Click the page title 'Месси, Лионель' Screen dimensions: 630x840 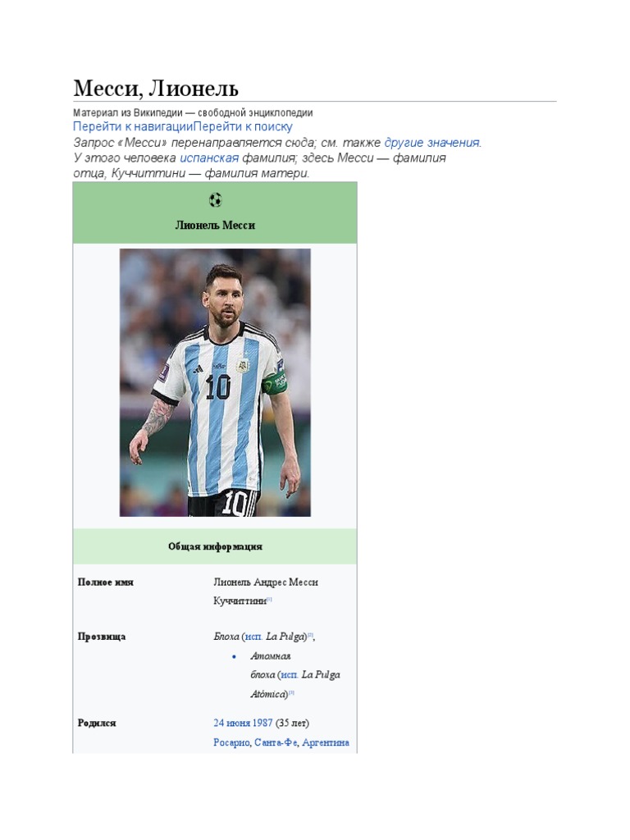point(156,88)
